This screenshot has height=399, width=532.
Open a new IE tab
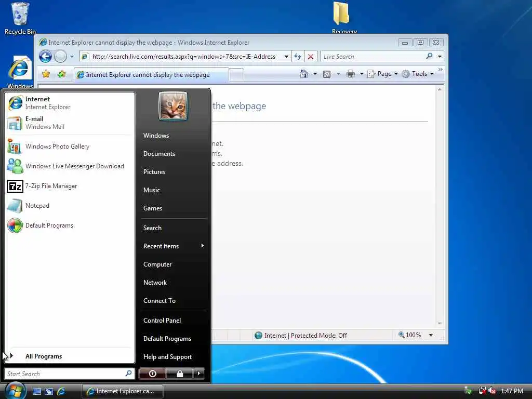tap(236, 75)
